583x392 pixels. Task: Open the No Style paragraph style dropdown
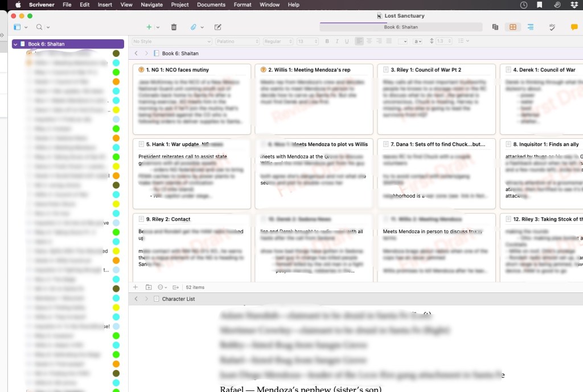pyautogui.click(x=171, y=41)
